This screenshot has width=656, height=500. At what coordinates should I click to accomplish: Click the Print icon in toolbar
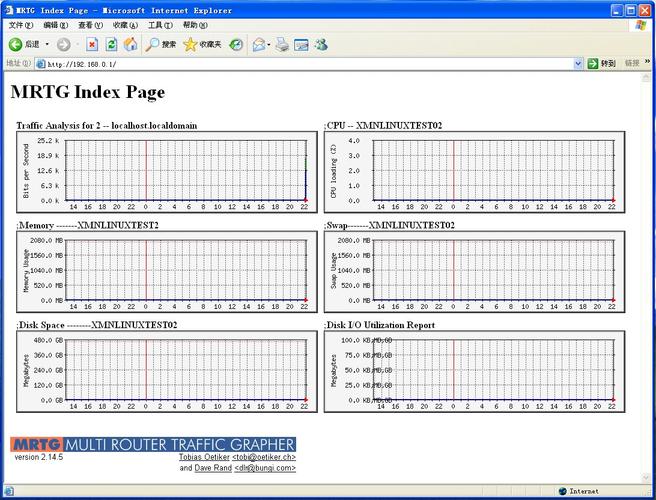[282, 44]
